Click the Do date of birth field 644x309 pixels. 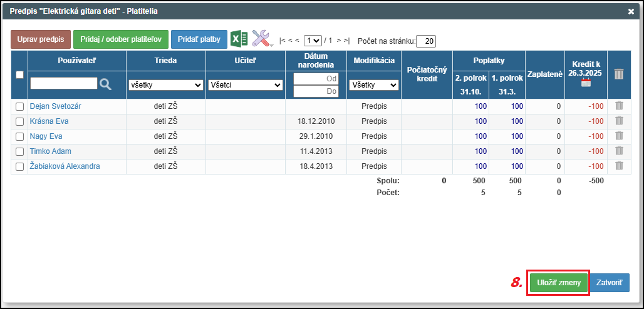point(316,91)
